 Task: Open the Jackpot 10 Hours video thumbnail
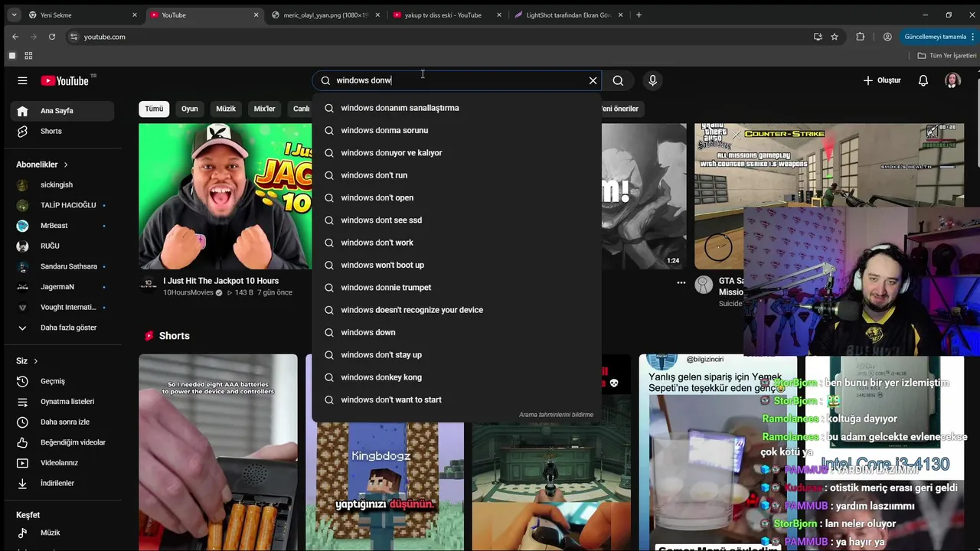(225, 197)
